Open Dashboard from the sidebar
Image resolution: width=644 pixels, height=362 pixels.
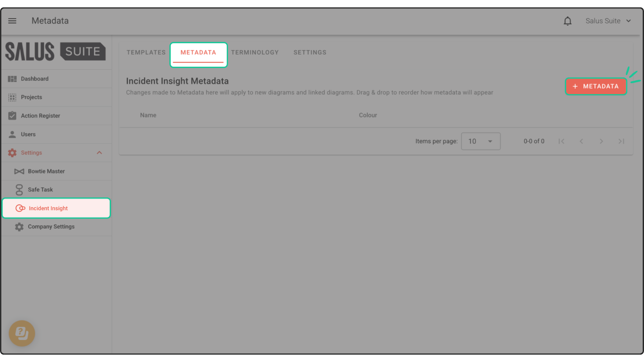[x=35, y=79]
